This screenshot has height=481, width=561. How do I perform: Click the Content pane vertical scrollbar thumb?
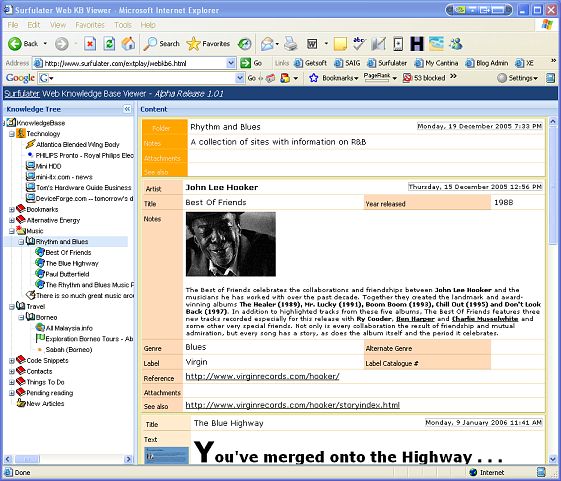552,185
